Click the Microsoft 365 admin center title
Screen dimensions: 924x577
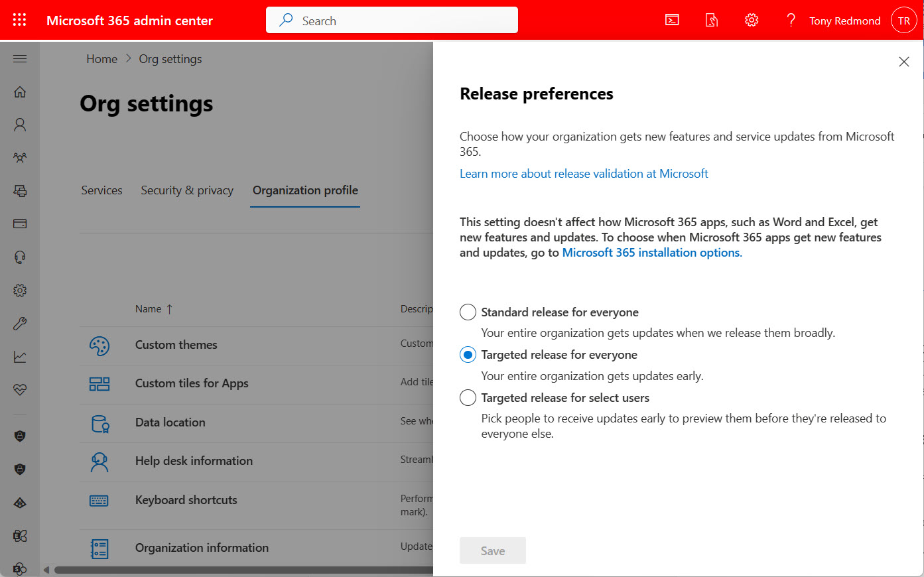click(x=129, y=21)
